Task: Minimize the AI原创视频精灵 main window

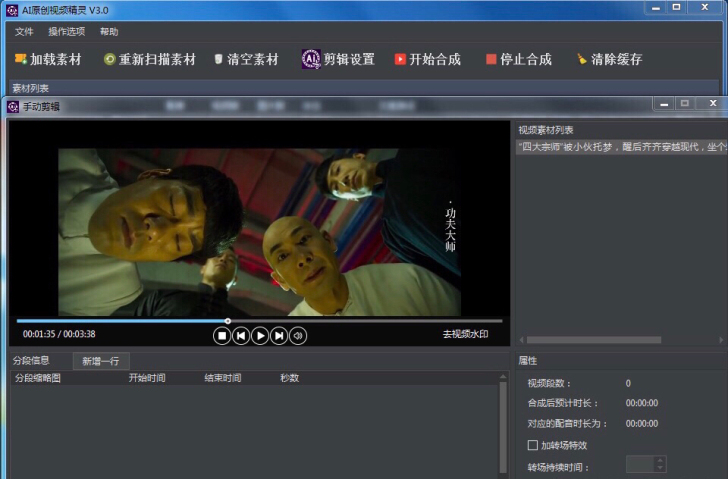Action: pyautogui.click(x=656, y=7)
